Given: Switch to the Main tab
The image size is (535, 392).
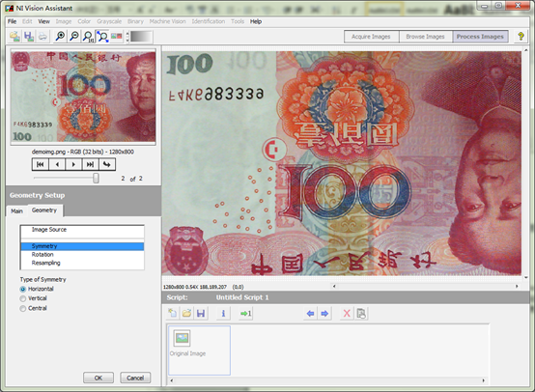Looking at the screenshot, I should pyautogui.click(x=16, y=211).
